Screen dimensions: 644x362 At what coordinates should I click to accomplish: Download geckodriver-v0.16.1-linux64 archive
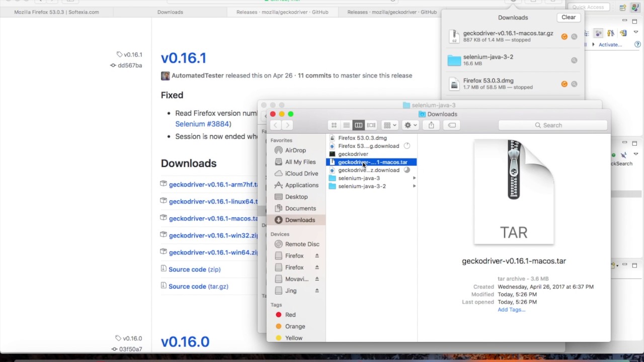click(213, 202)
